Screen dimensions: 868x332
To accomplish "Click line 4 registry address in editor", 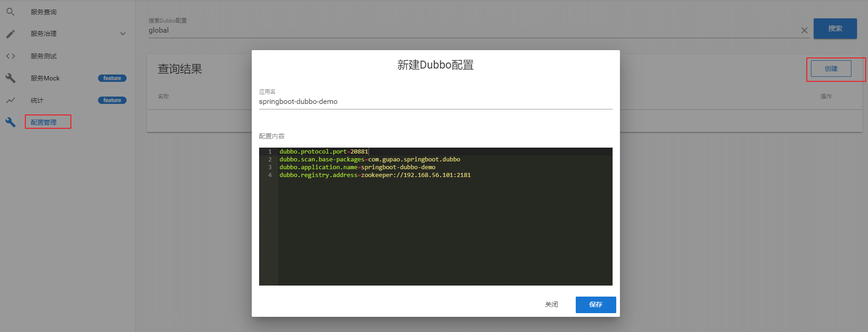I will coord(375,175).
